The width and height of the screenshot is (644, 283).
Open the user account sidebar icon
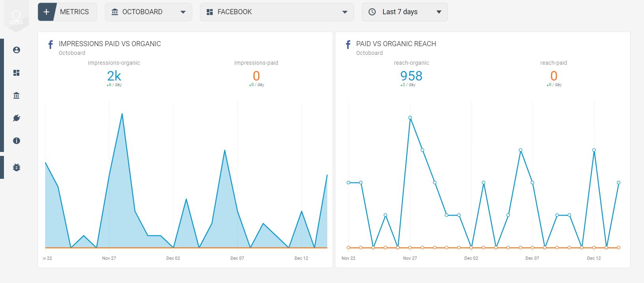coord(17,50)
